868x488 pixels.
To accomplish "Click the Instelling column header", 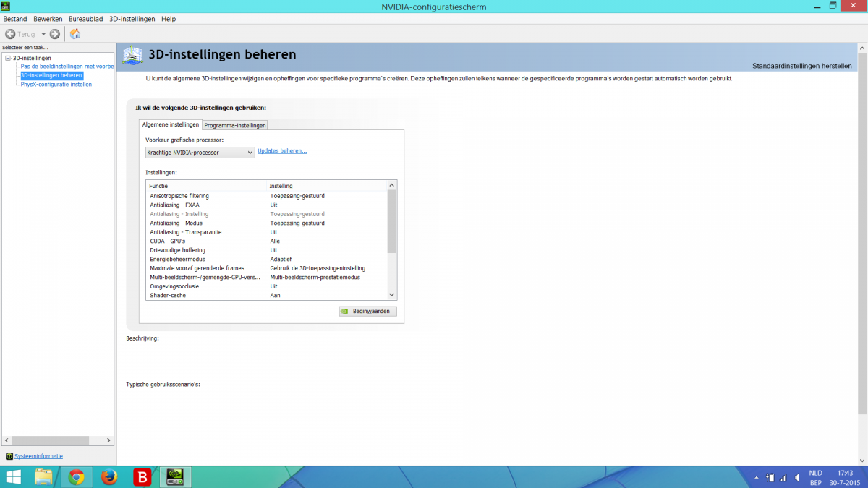I will 327,186.
